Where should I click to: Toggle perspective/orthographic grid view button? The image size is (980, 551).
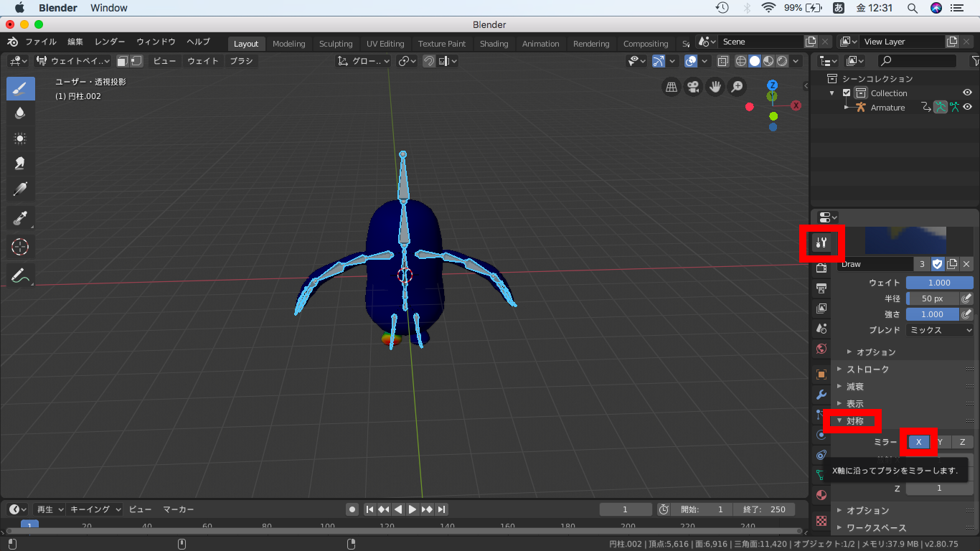tap(672, 87)
